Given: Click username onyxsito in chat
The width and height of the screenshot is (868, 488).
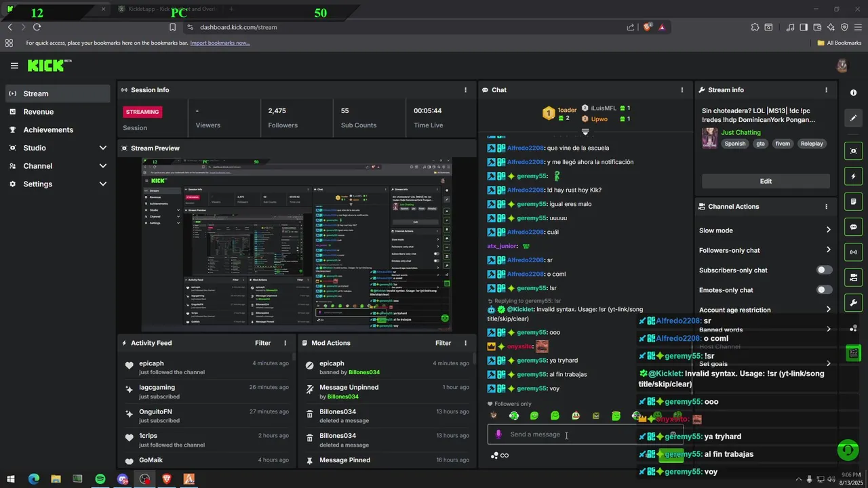Looking at the screenshot, I should pos(519,346).
